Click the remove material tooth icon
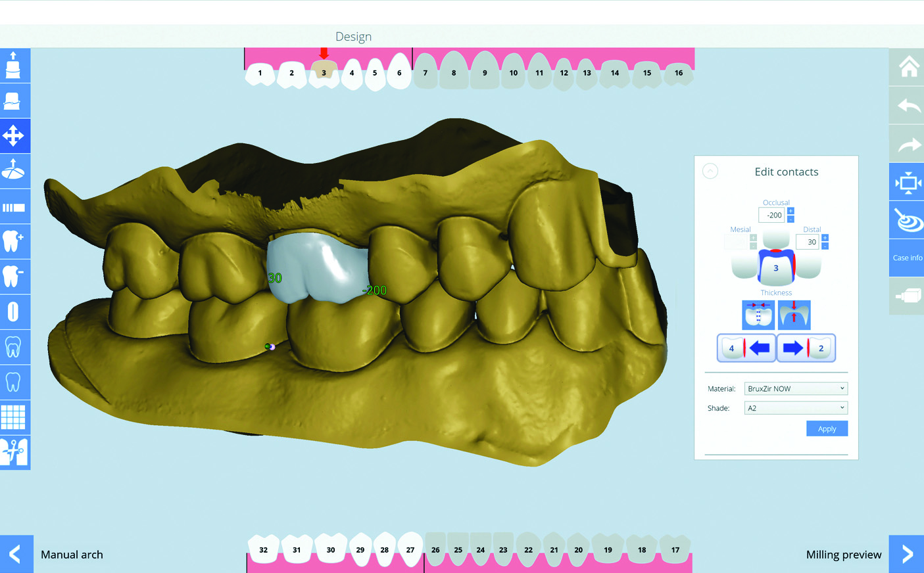This screenshot has height=573, width=924. click(14, 276)
